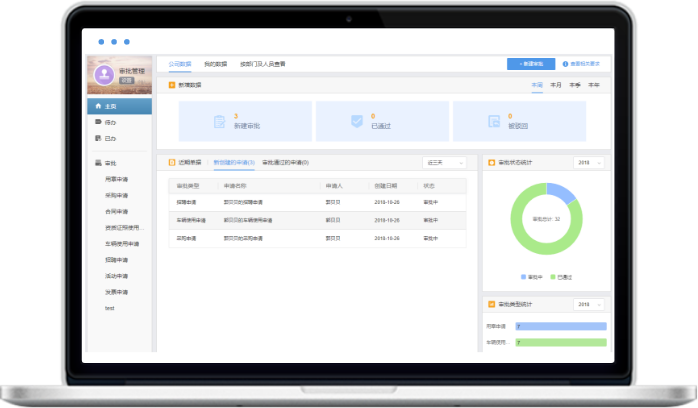Switch to the 按部门及人员查看 tab

point(263,64)
